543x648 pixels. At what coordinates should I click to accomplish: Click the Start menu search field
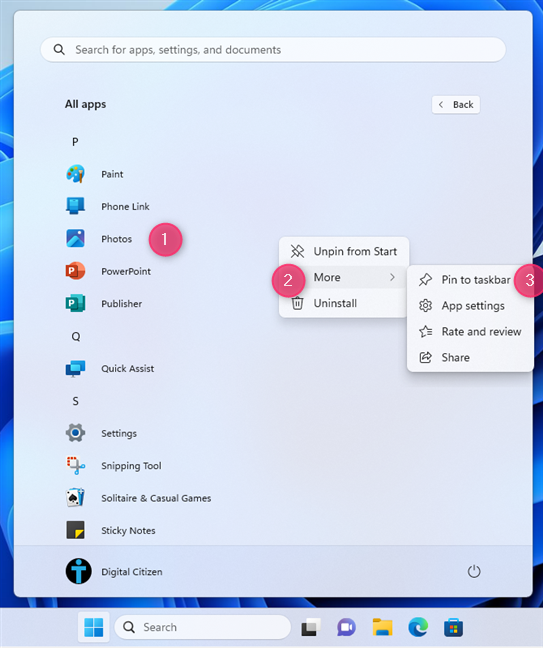(273, 50)
